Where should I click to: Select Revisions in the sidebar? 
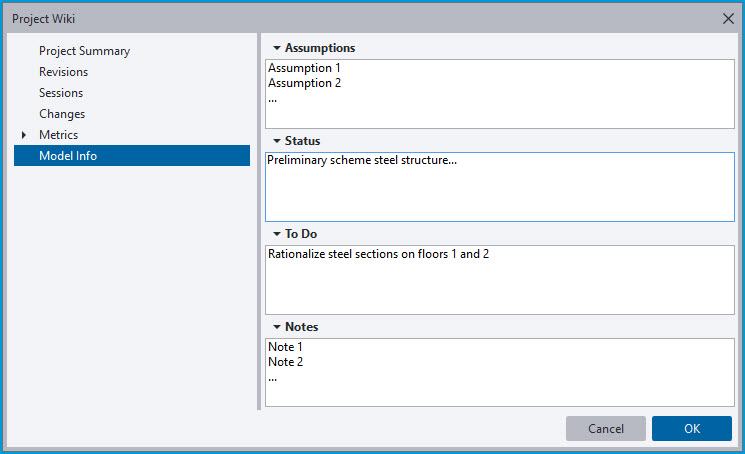pos(63,72)
